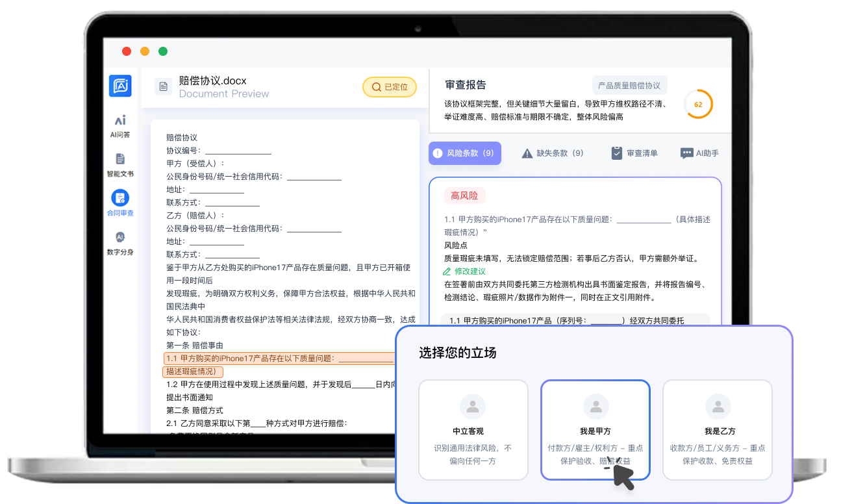Click the document file icon beside 赔偿协议.docx
Image resolution: width=852 pixels, height=504 pixels.
coord(163,87)
